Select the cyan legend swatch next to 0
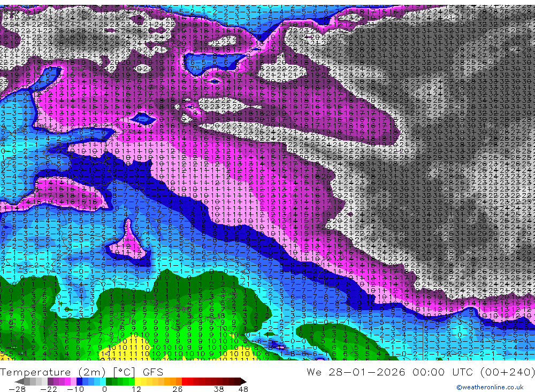This screenshot has width=535, height=392. click(x=103, y=381)
